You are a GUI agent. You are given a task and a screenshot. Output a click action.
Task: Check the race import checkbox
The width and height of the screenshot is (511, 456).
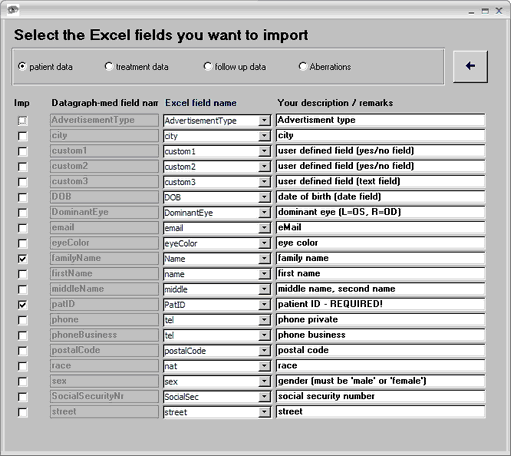coord(22,366)
